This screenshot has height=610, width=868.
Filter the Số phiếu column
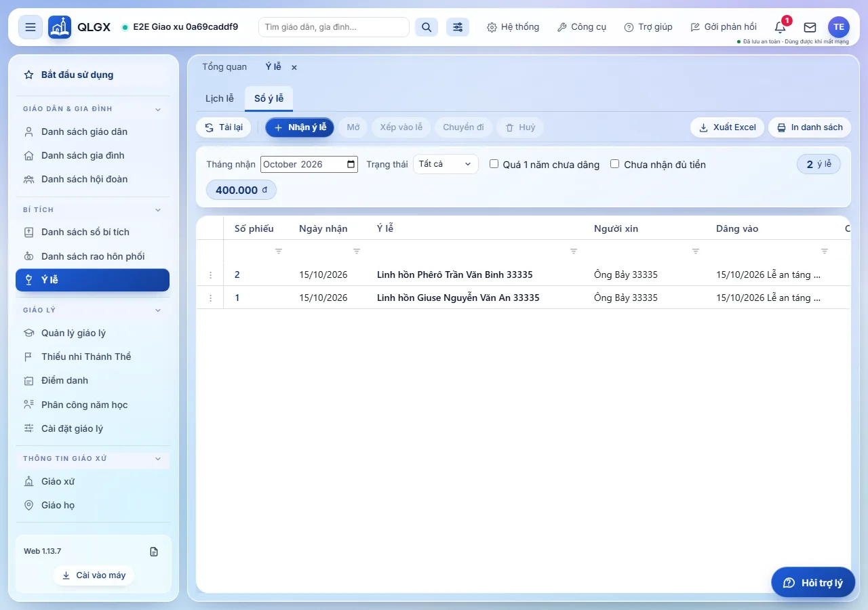pyautogui.click(x=279, y=251)
